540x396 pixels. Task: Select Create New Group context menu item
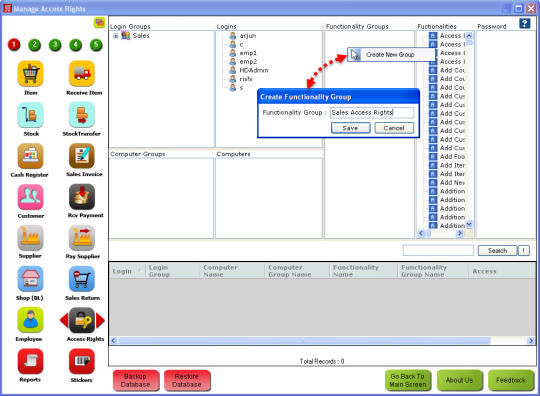(390, 54)
